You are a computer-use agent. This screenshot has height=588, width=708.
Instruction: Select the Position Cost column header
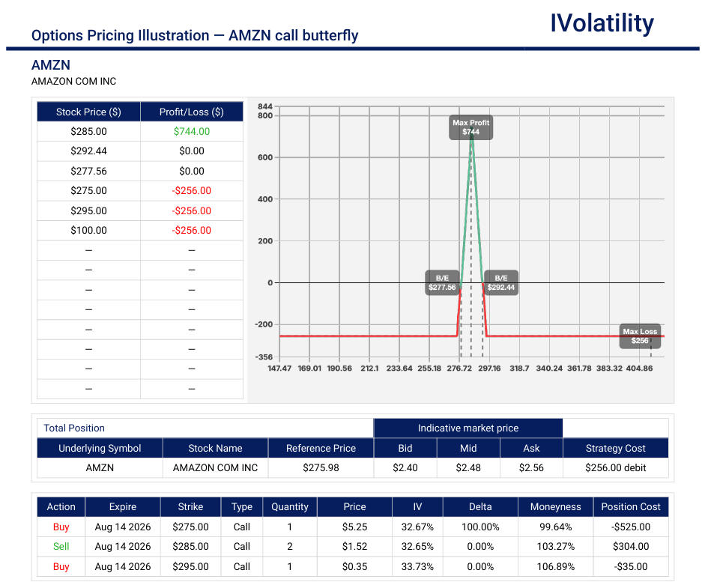(x=631, y=507)
